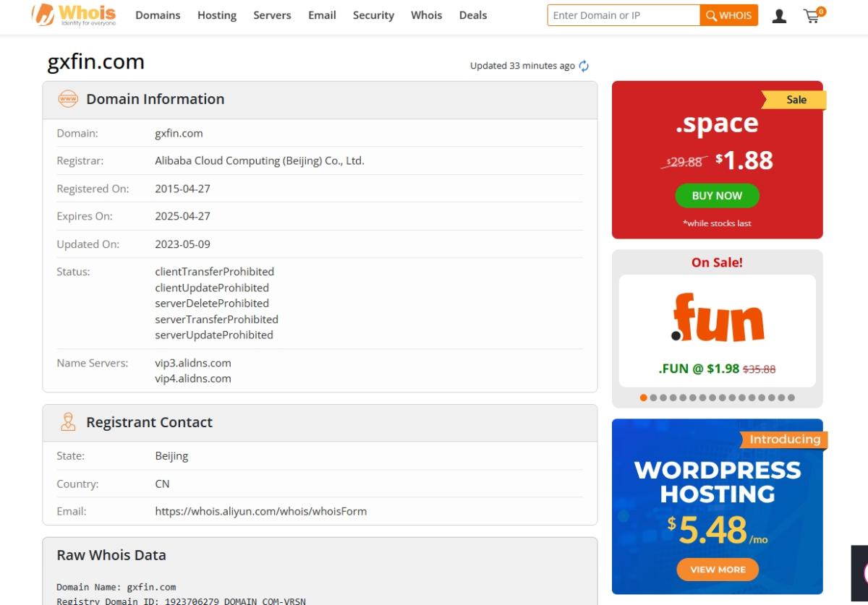Open the user account icon
This screenshot has width=868, height=605.
[x=779, y=16]
